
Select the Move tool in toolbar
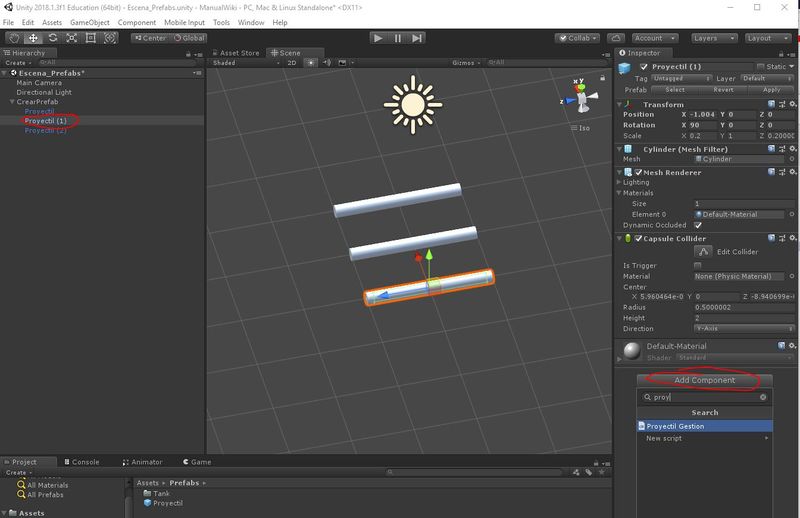[x=33, y=38]
